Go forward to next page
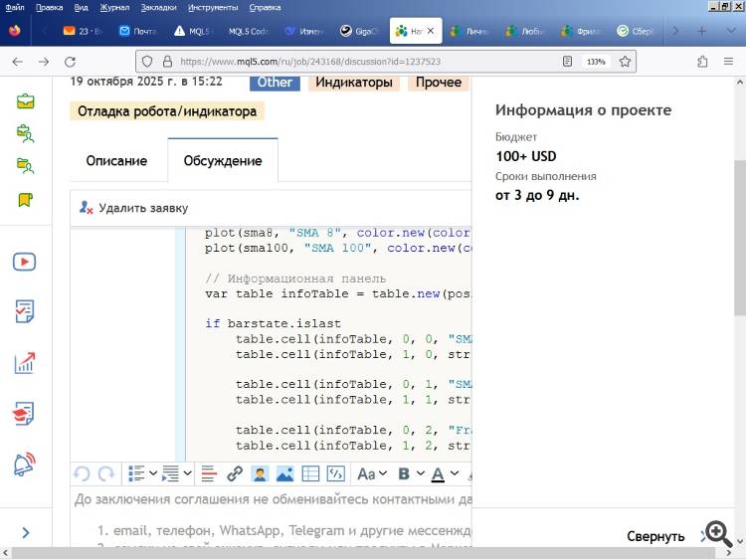Screen dimensions: 746x560 pos(44,62)
